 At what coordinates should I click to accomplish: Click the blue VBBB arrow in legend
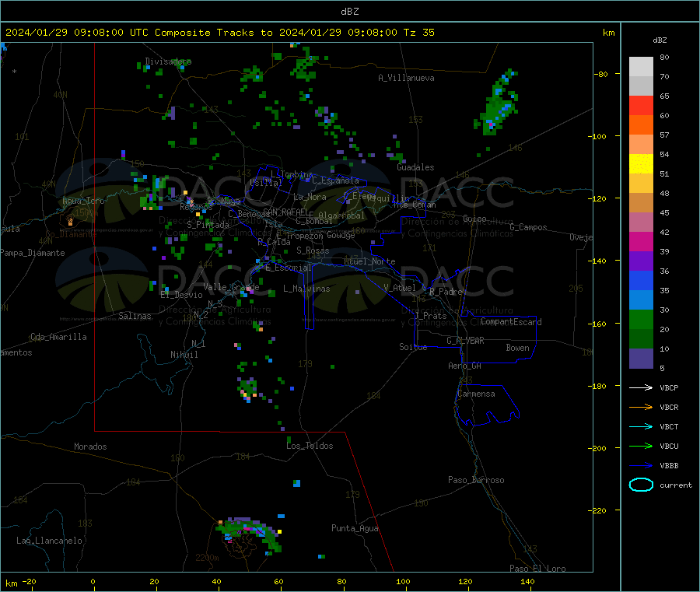click(x=641, y=466)
